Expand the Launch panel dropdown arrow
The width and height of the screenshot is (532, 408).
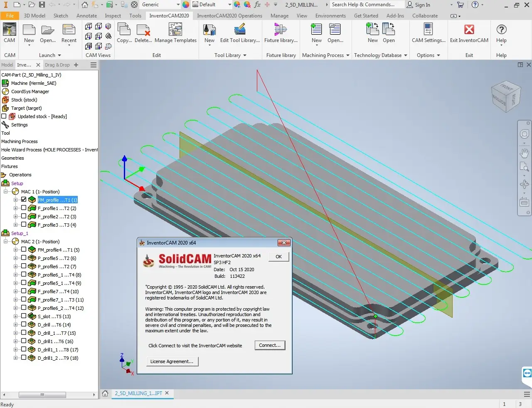pos(59,55)
